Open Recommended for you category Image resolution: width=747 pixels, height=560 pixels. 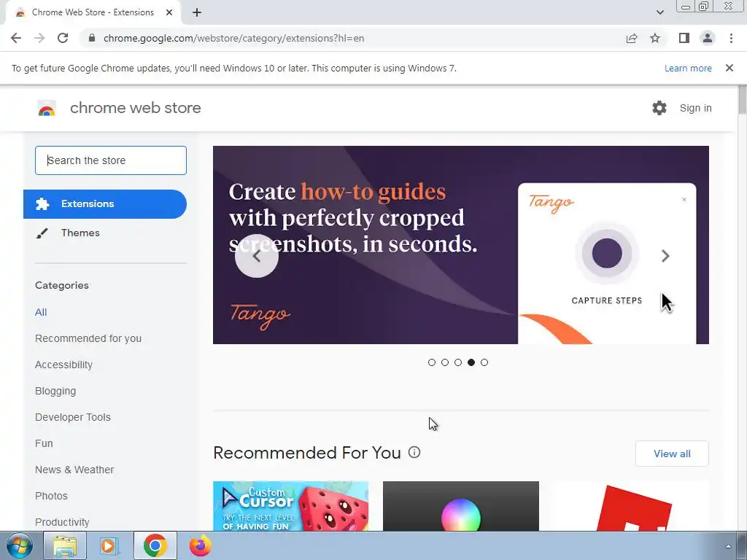pyautogui.click(x=88, y=338)
